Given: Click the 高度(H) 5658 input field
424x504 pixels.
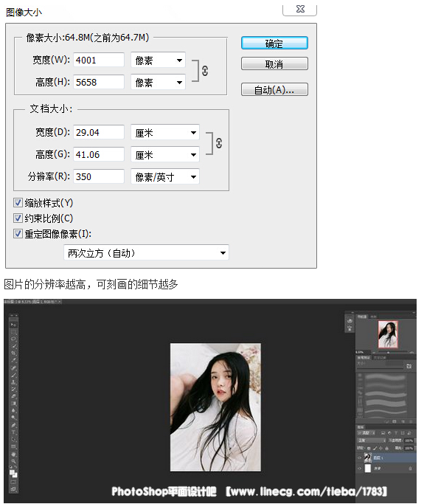Looking at the screenshot, I should (x=99, y=83).
